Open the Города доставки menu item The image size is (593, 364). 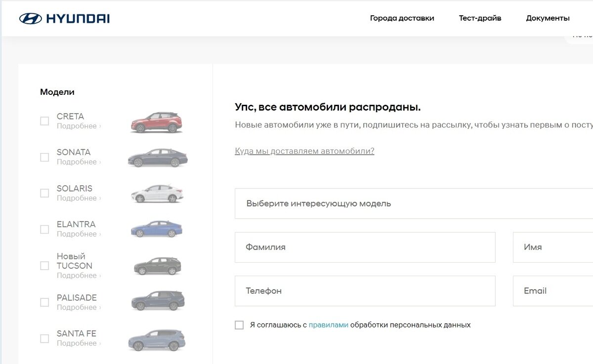click(402, 18)
